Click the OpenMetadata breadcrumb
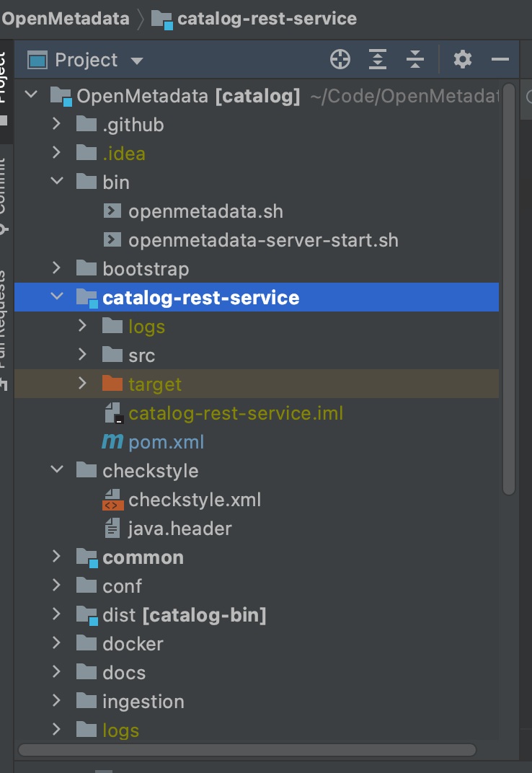This screenshot has width=532, height=773. point(66,19)
